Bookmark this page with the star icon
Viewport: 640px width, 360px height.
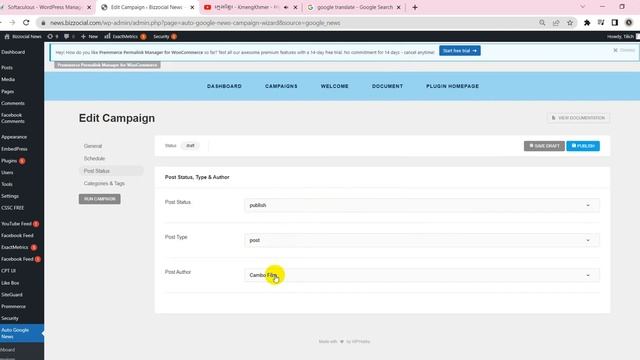(570, 23)
